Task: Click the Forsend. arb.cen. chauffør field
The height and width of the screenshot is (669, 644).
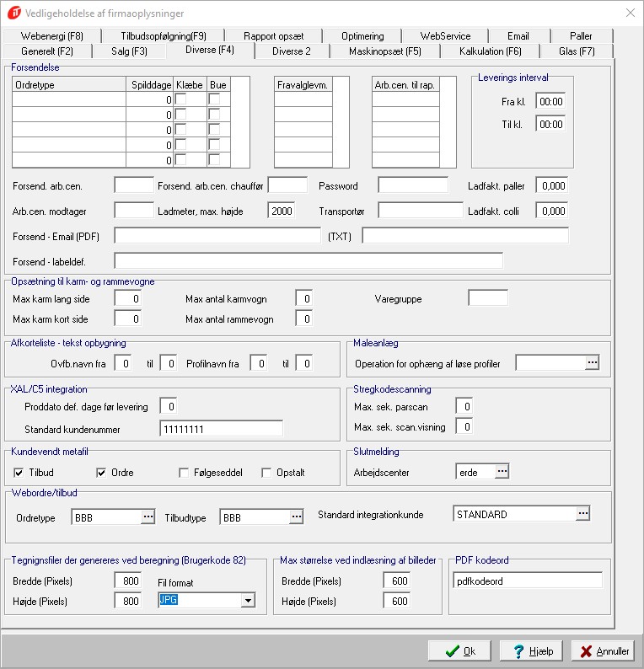Action: coord(287,185)
